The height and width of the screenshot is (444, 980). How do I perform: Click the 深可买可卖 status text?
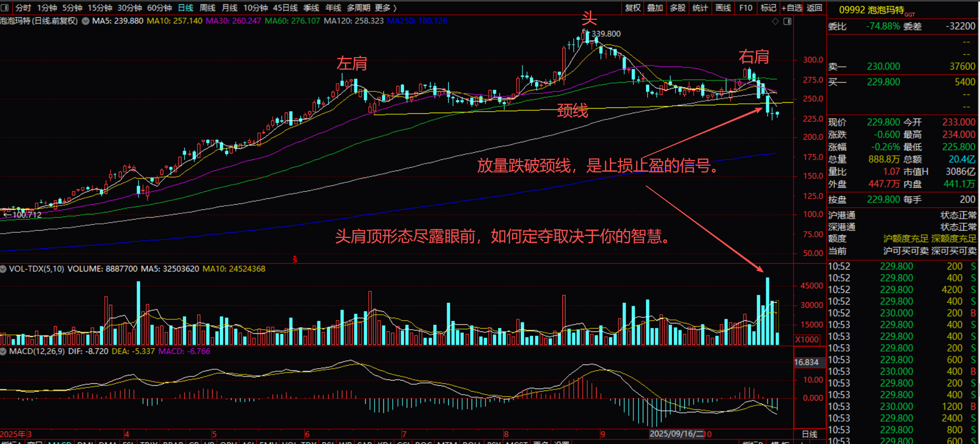[954, 251]
